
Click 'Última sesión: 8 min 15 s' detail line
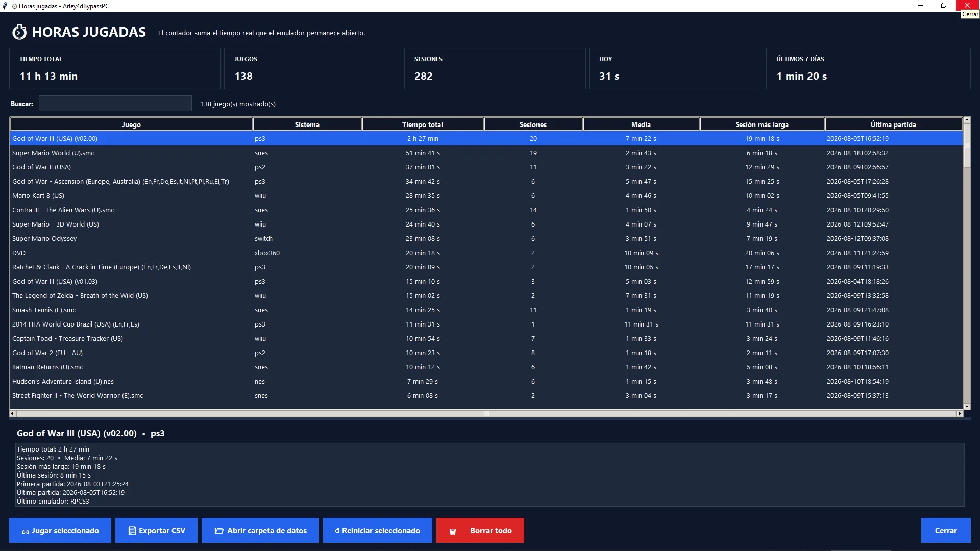tap(54, 475)
